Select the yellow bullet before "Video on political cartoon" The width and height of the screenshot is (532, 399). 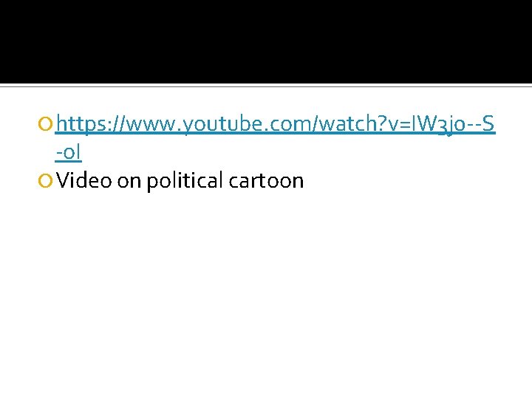pos(45,180)
